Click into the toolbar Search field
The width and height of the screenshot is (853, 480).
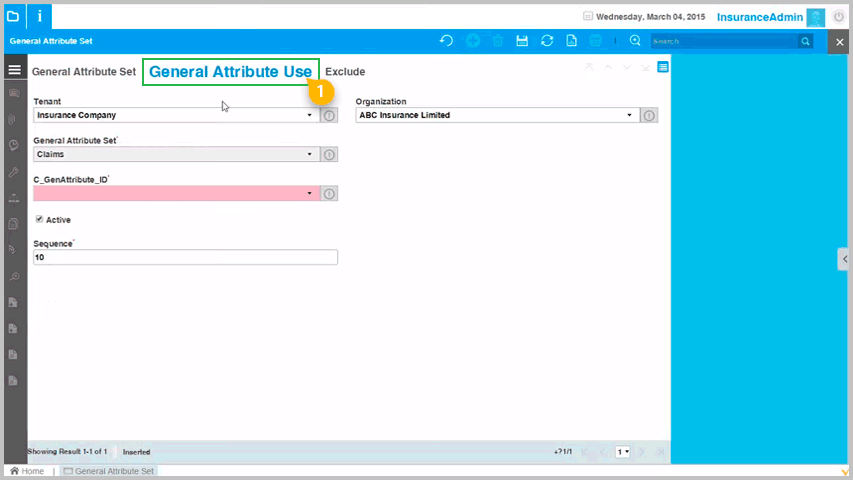(x=725, y=41)
